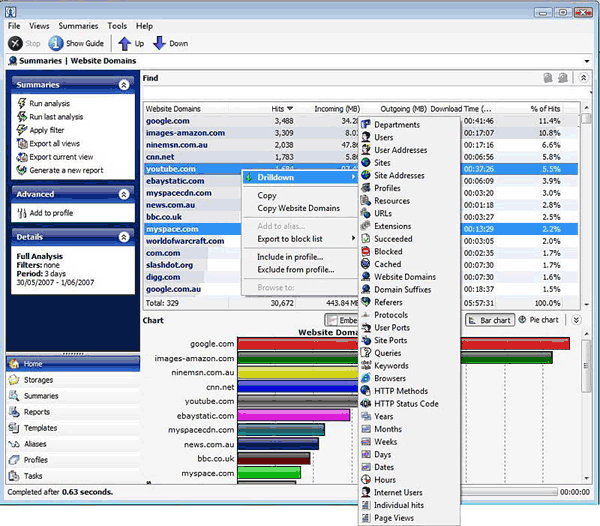Click the Export current view icon
Image resolution: width=600 pixels, height=526 pixels.
[x=22, y=157]
